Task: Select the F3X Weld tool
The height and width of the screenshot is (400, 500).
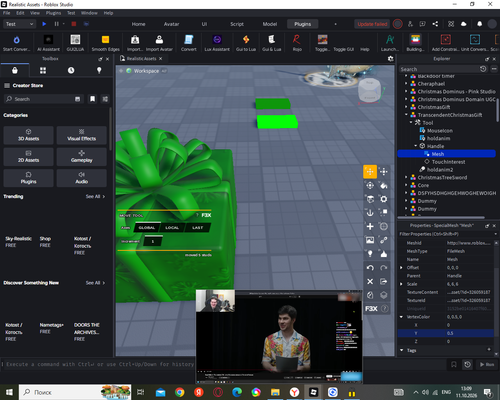Action: click(x=384, y=240)
